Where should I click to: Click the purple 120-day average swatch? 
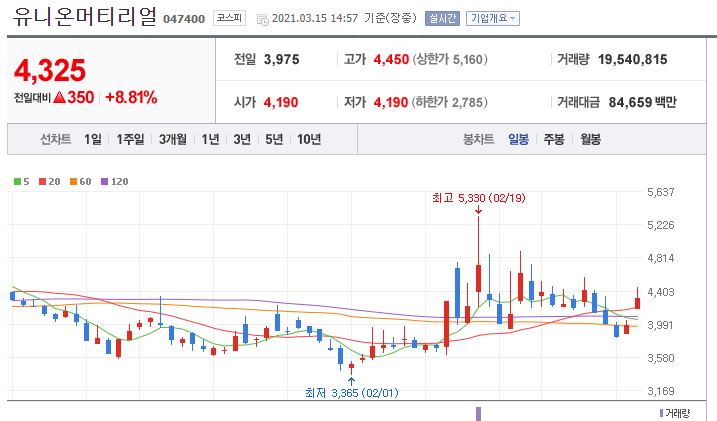pyautogui.click(x=104, y=181)
